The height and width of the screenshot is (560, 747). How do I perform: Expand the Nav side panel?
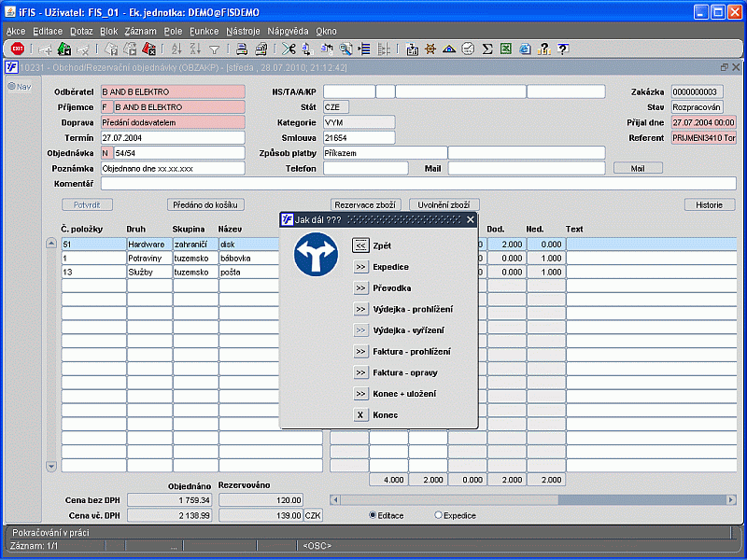coord(19,87)
